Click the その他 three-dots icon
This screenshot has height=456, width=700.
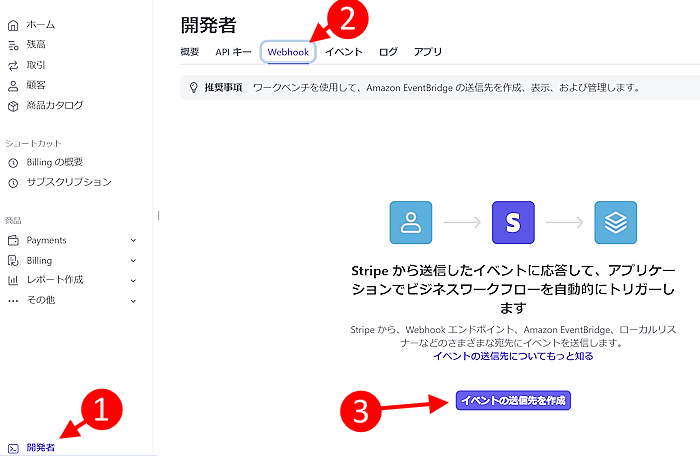click(x=13, y=301)
